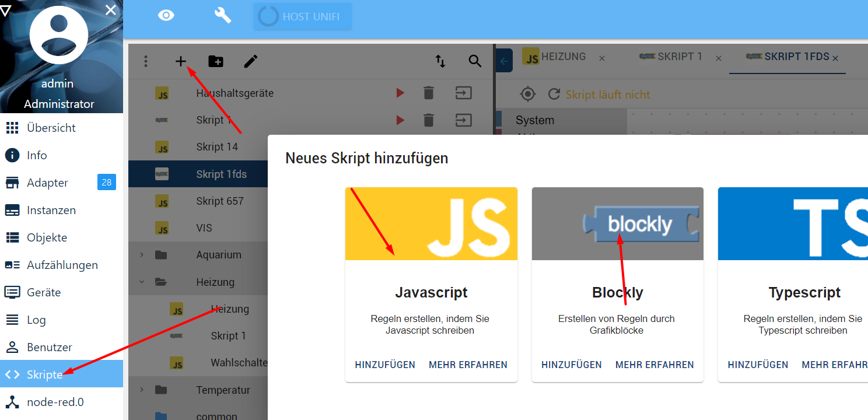Click the back arrow left of the script tabs
868x420 pixels.
(504, 60)
